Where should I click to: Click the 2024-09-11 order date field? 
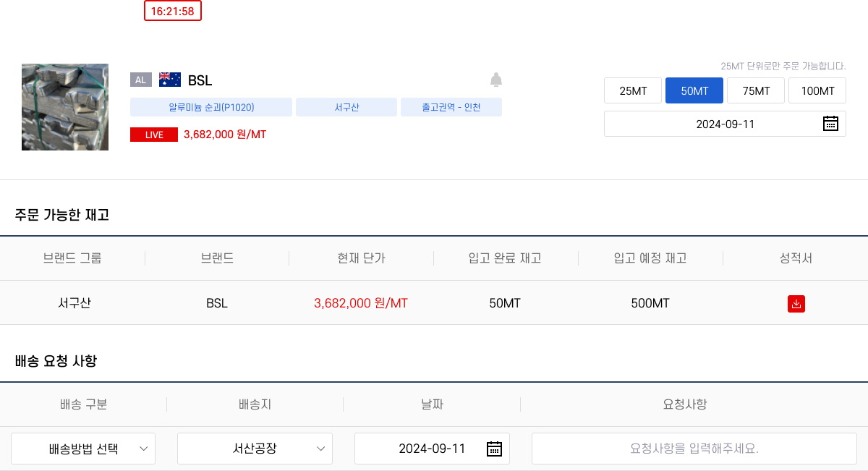(x=725, y=124)
